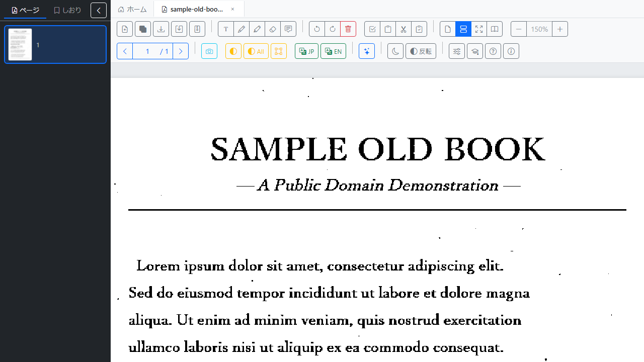Select the eraser tool
Image resolution: width=644 pixels, height=362 pixels.
[x=273, y=29]
